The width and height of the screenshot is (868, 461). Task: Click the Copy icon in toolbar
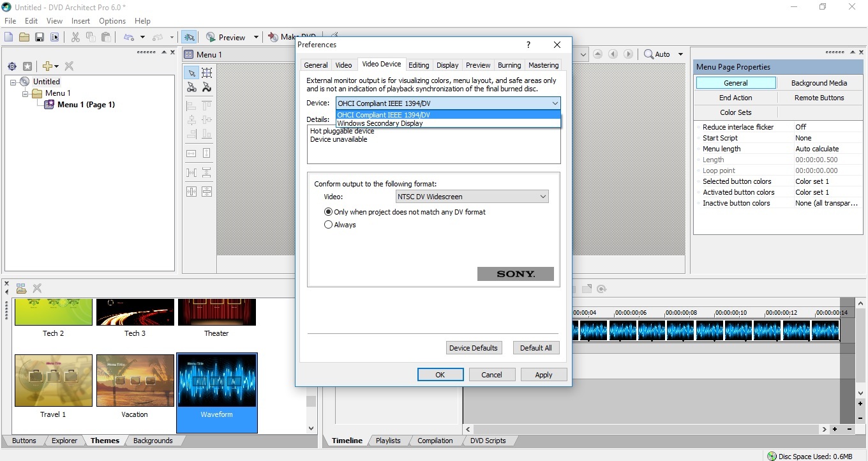(91, 37)
